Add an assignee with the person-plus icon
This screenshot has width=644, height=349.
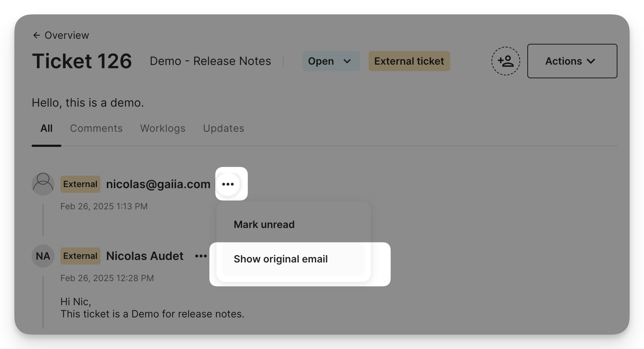[505, 61]
